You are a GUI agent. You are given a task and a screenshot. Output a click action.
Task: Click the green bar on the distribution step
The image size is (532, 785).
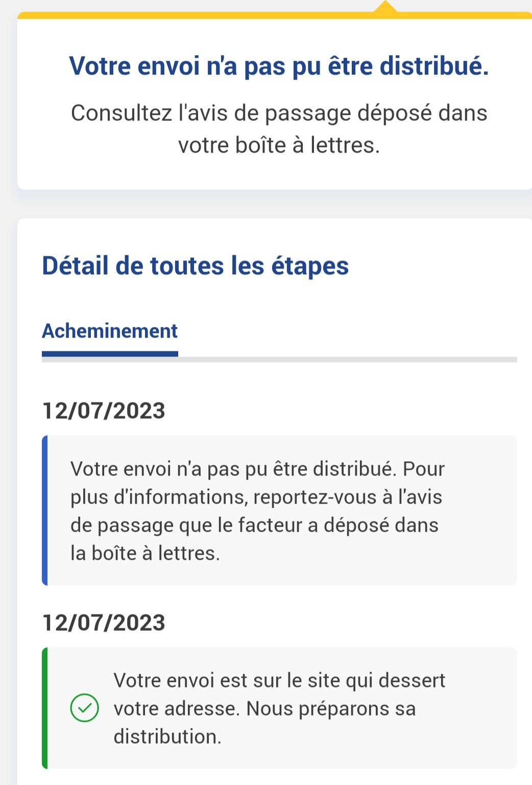pyautogui.click(x=45, y=708)
